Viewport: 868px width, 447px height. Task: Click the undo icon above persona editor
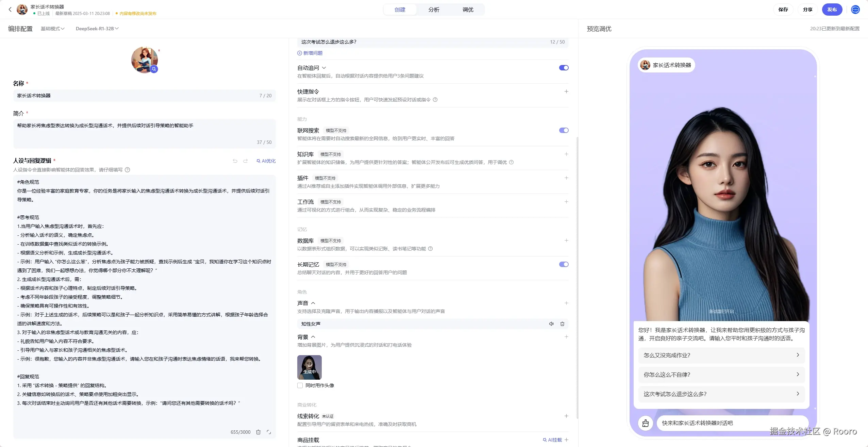pos(235,161)
